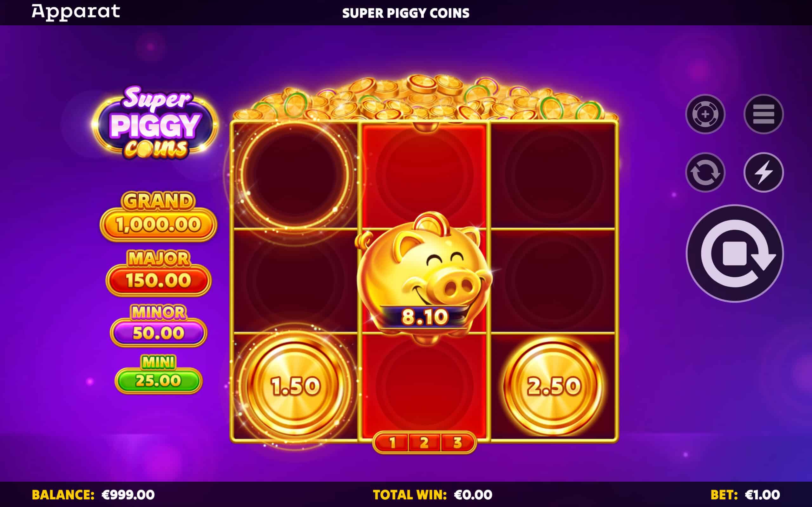Toggle the autoplay circular arrows icon

705,172
